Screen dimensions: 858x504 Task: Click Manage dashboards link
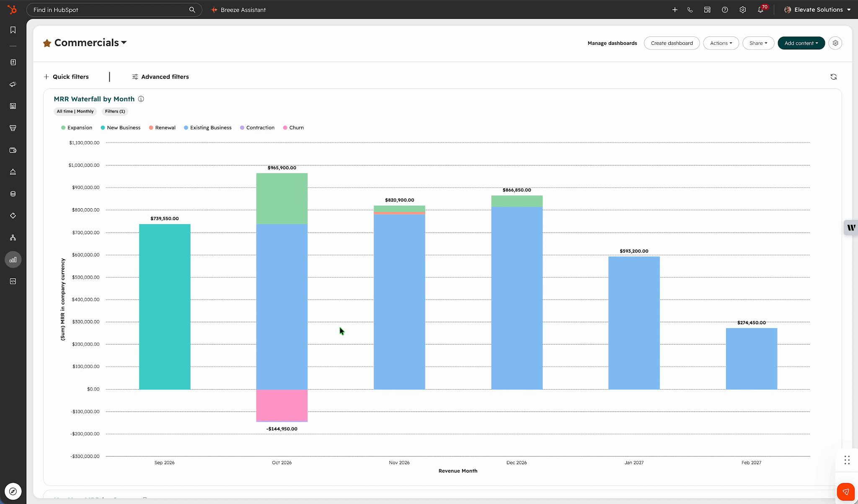coord(612,43)
